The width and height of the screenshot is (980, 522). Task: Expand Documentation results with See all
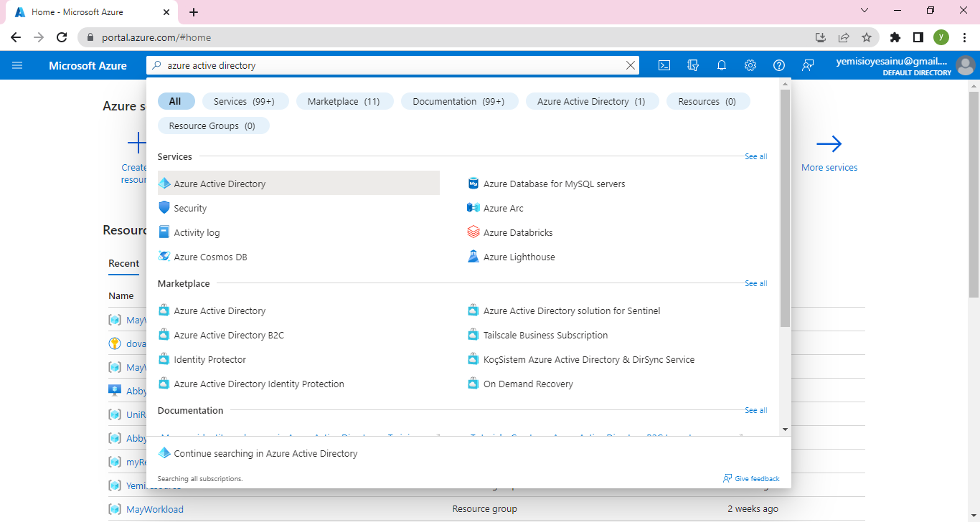[755, 410]
